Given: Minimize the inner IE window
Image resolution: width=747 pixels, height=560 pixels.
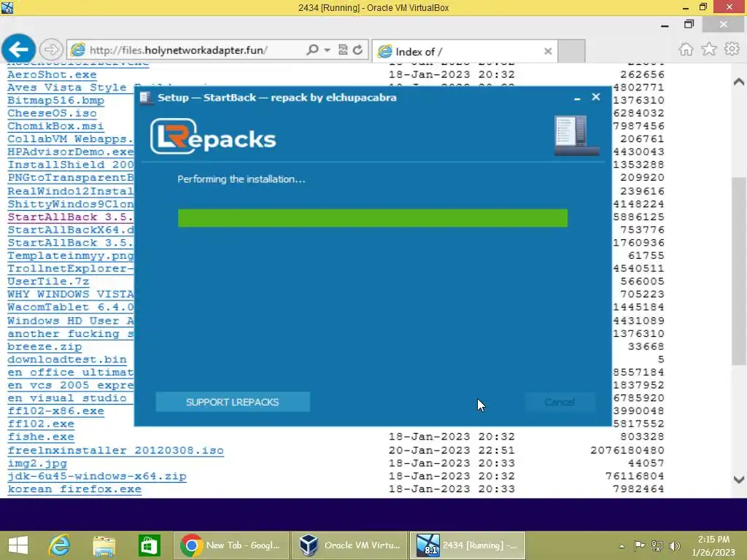Looking at the screenshot, I should (x=665, y=25).
